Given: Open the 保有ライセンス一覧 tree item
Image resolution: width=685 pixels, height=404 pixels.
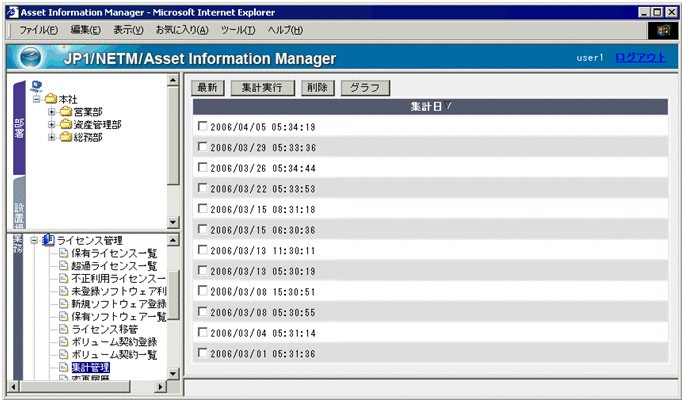Looking at the screenshot, I should pyautogui.click(x=114, y=253).
